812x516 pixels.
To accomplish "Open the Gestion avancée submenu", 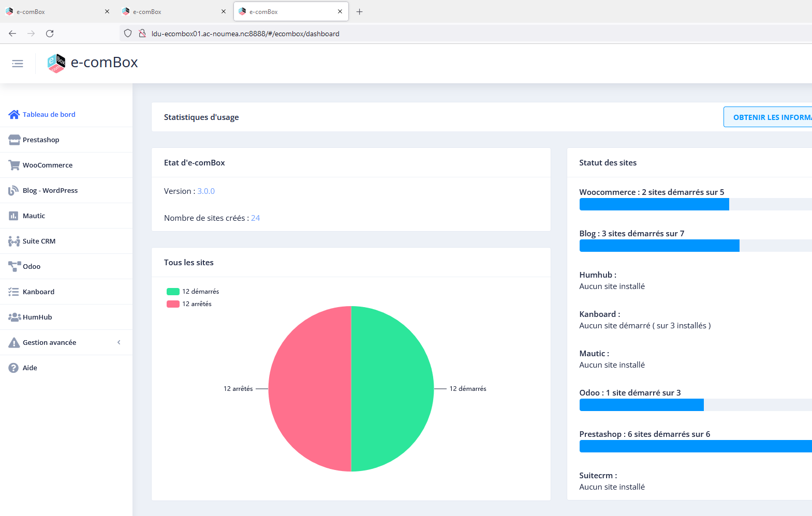I will (x=50, y=342).
